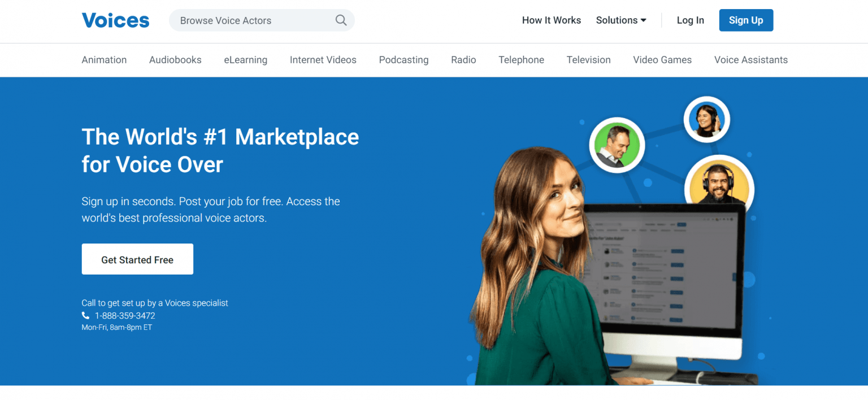
Task: Open the How It Works link
Action: coord(552,20)
